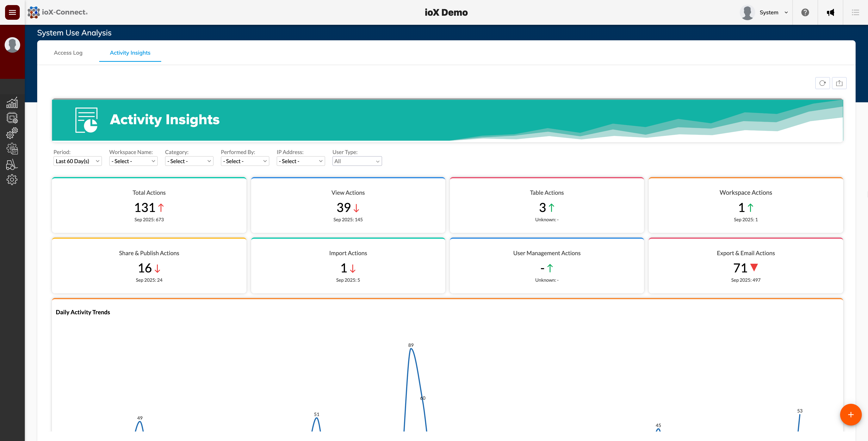Click the announcements megaphone icon
The image size is (868, 441).
pyautogui.click(x=830, y=12)
